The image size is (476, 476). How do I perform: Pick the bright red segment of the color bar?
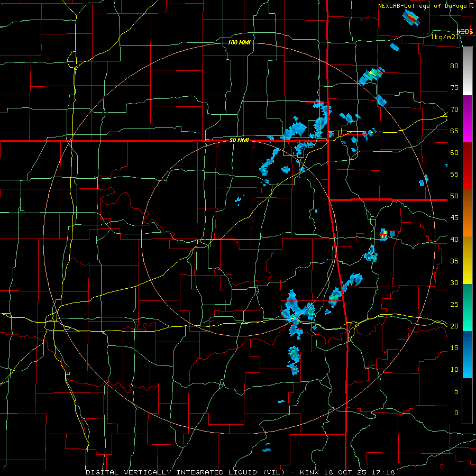[467, 166]
